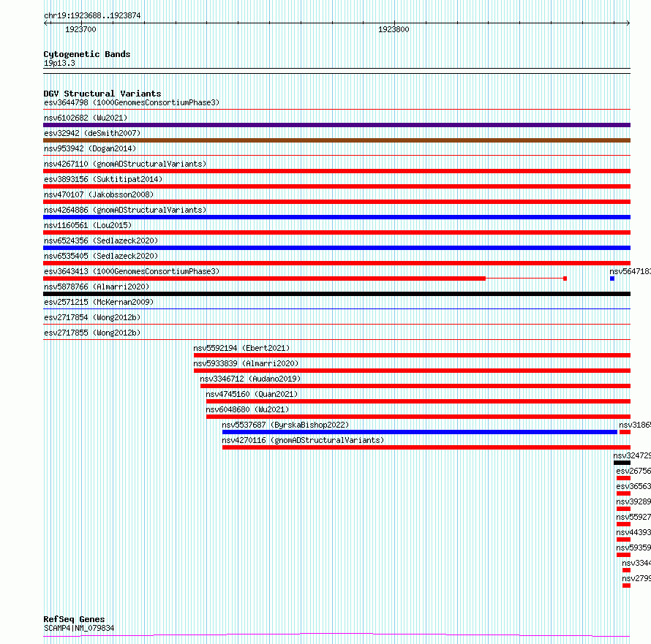Open variant nsv5878766 (Almarri2020) label
This screenshot has width=651, height=644.
pyautogui.click(x=97, y=287)
